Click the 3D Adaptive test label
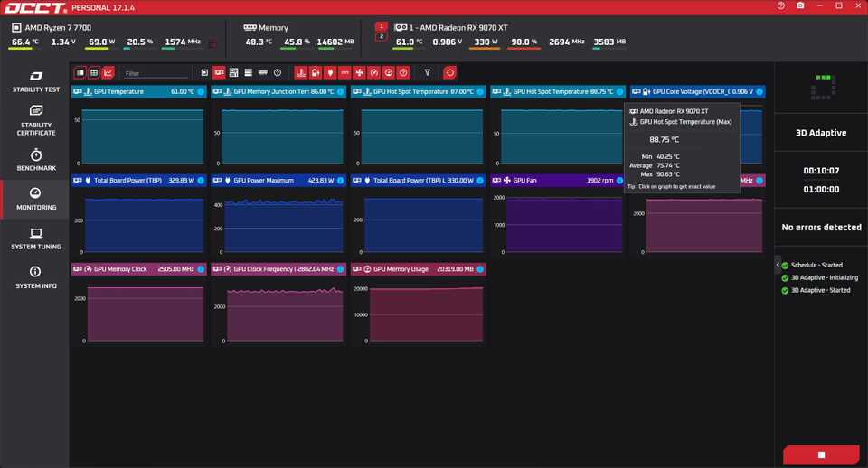This screenshot has width=868, height=468. (x=821, y=133)
